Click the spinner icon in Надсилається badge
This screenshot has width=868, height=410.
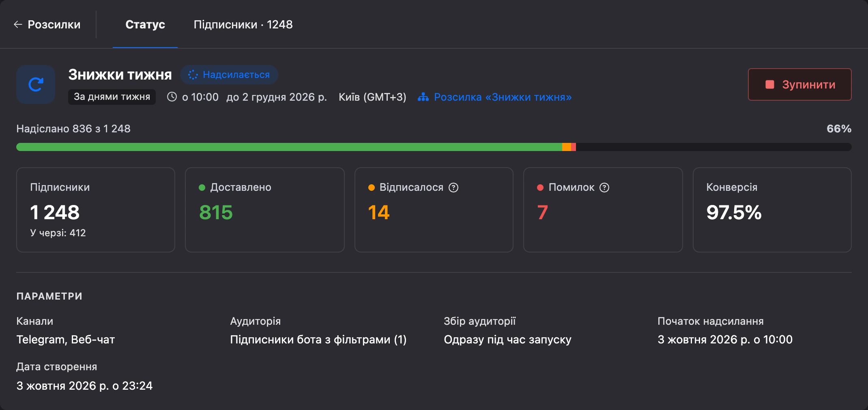click(193, 75)
